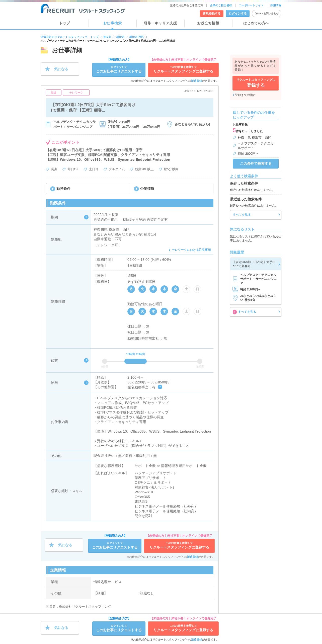Click the Wednesday circle under 勤務可能性のある曜日
Viewport: 322px width, 644px height.
coord(153,311)
